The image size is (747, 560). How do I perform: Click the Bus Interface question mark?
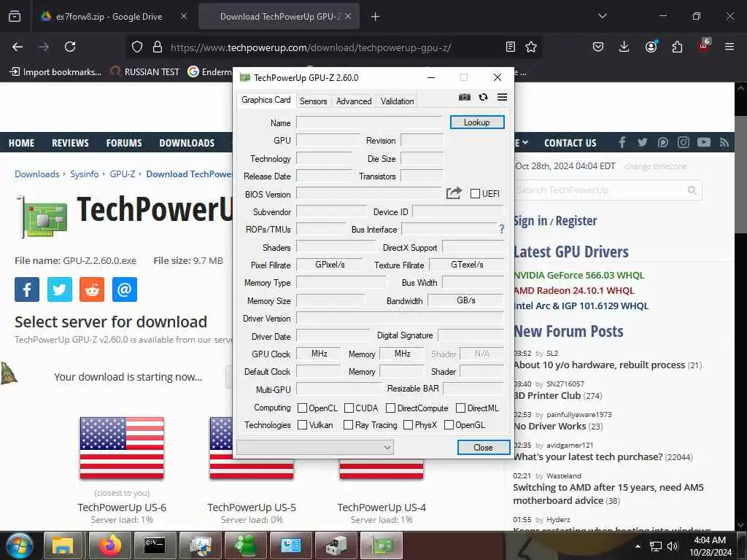click(x=502, y=230)
